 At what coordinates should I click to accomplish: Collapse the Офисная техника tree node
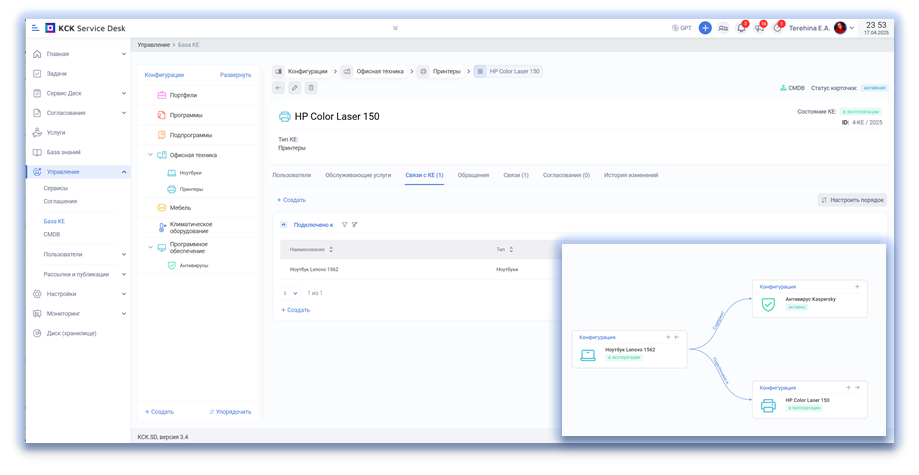tap(149, 155)
